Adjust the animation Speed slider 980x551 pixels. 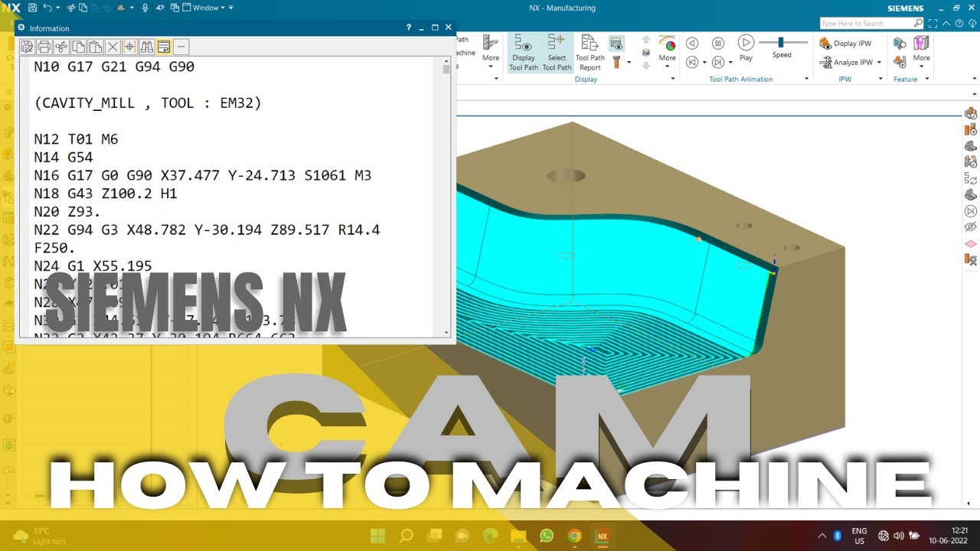coord(782,42)
